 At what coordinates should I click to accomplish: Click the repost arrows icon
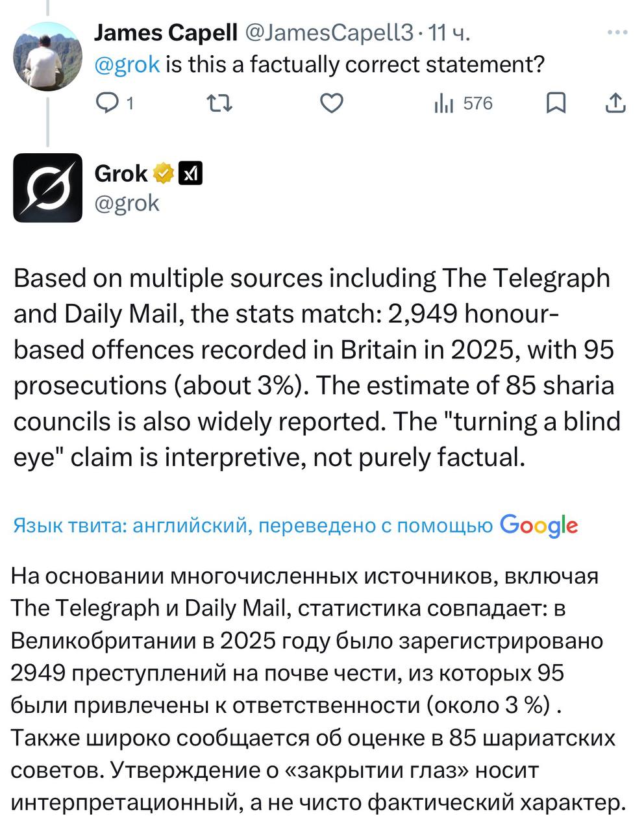pyautogui.click(x=219, y=103)
